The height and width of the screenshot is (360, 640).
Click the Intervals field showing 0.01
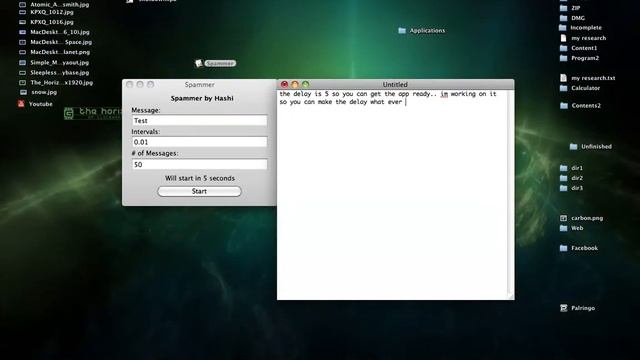199,142
